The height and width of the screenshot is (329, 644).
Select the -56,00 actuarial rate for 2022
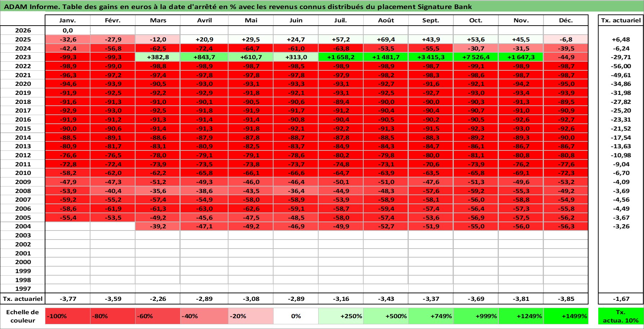point(621,66)
